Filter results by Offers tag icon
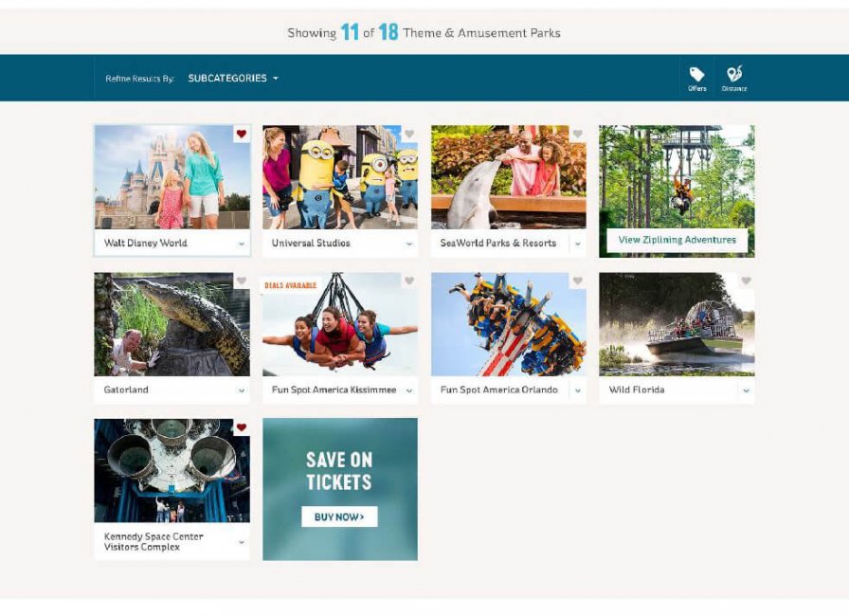 [696, 79]
